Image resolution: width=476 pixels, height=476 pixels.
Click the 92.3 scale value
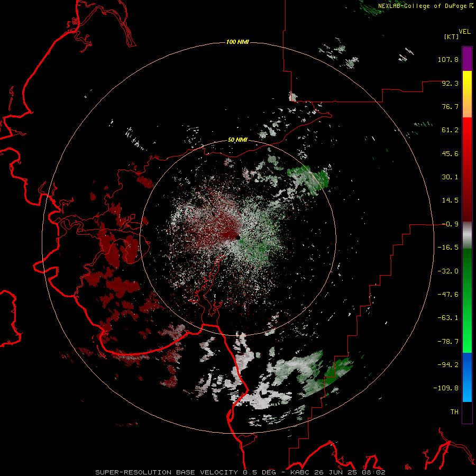(x=450, y=83)
